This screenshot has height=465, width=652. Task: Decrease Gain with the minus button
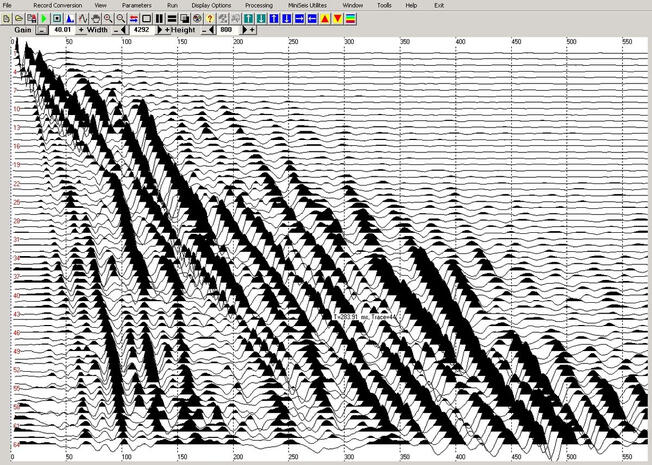coord(42,30)
